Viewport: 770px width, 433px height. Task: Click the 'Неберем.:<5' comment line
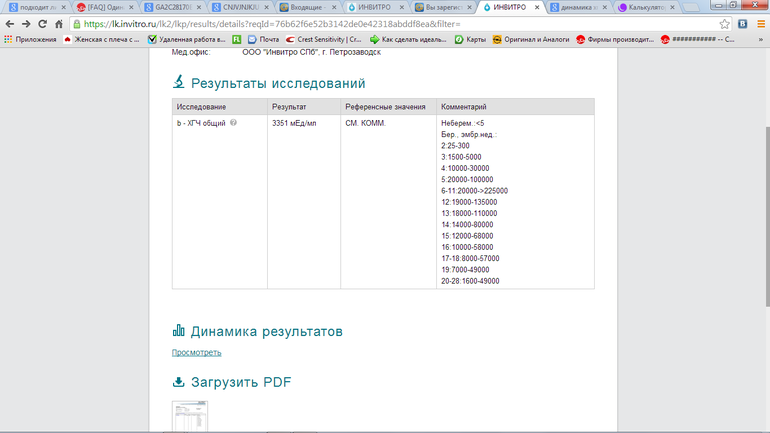(x=463, y=123)
